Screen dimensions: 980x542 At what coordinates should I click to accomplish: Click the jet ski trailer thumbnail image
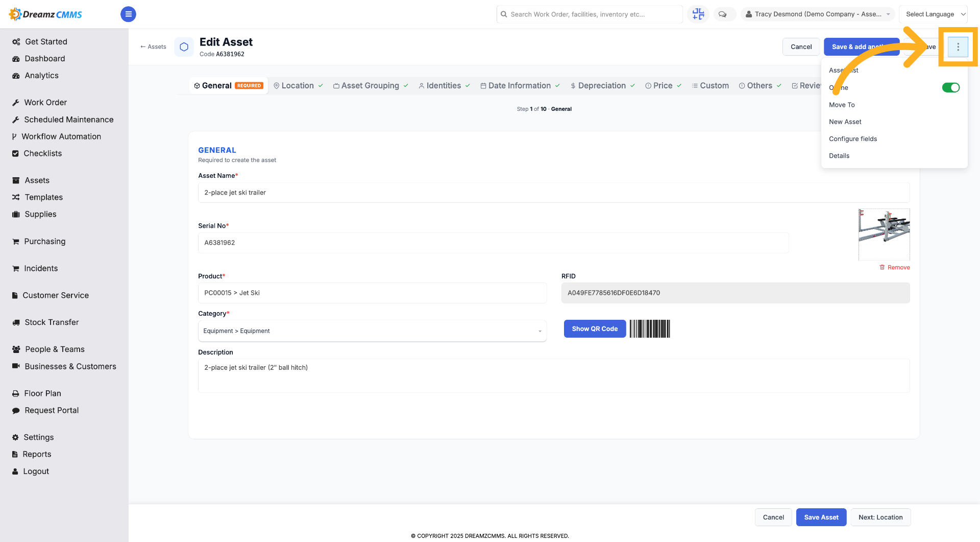click(884, 234)
